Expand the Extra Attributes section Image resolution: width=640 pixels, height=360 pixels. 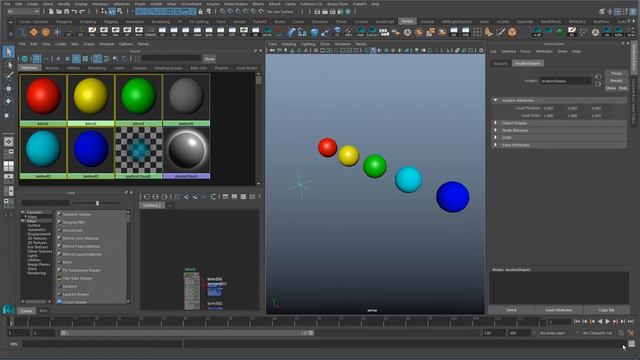pyautogui.click(x=496, y=145)
